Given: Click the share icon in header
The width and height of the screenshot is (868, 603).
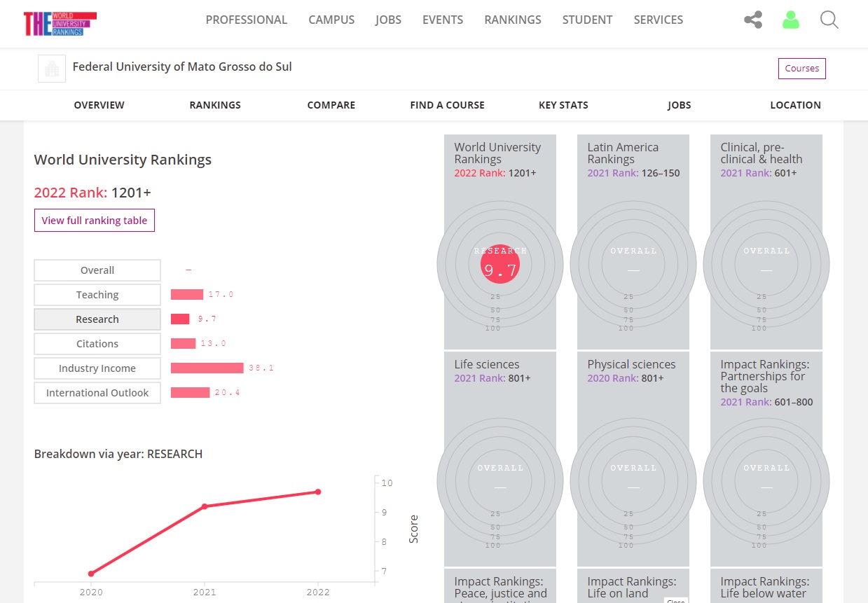Looking at the screenshot, I should click(x=753, y=20).
